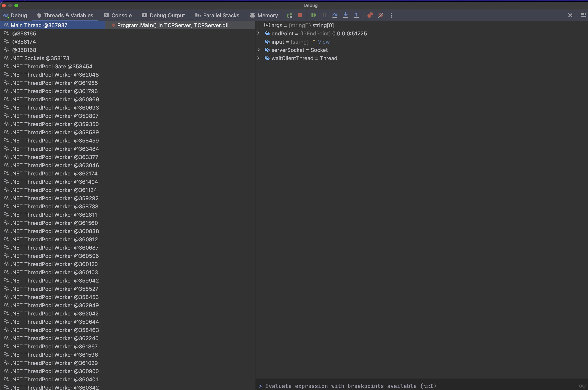Click the layout settings icon at top right
Screen dimensions: 588x390
[x=583, y=15]
